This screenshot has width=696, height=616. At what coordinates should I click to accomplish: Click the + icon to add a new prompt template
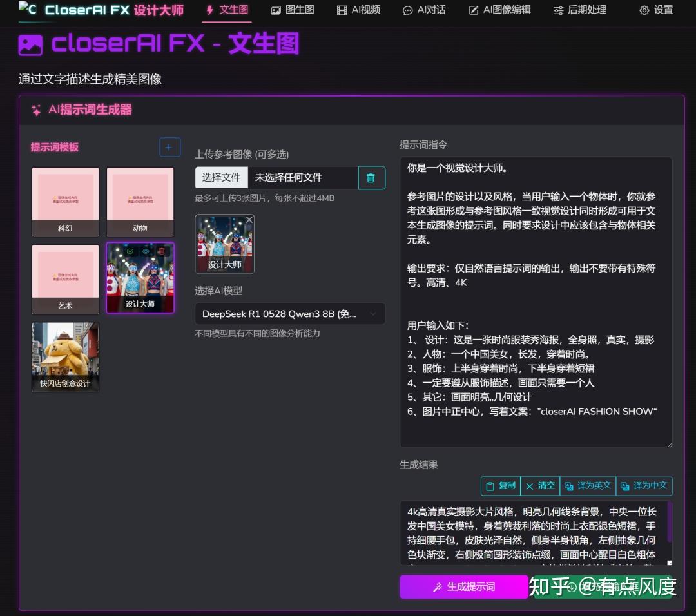point(169,147)
